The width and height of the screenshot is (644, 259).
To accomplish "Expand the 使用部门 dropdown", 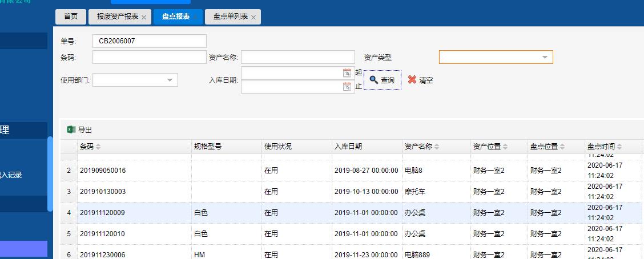I will coord(170,80).
